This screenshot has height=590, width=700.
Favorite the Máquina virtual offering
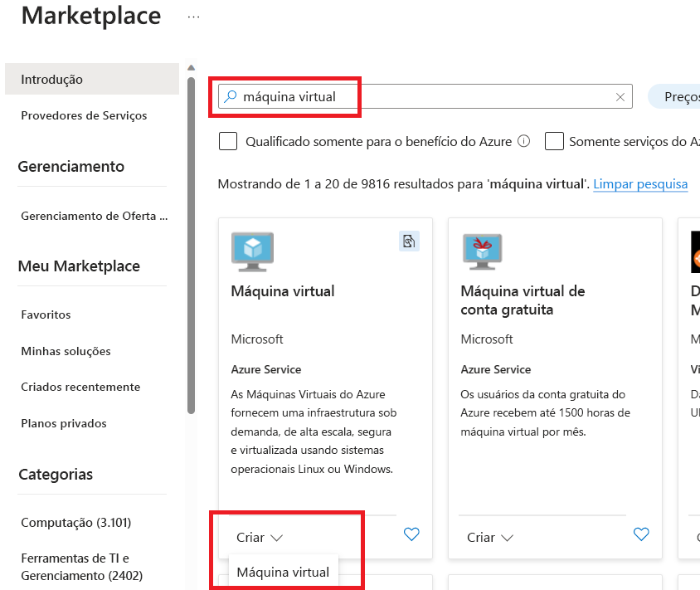411,534
